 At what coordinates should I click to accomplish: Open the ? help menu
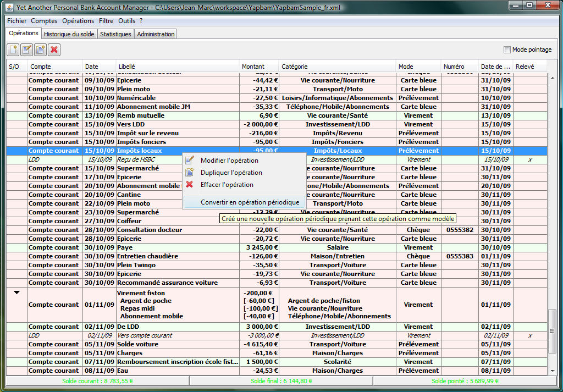[141, 21]
